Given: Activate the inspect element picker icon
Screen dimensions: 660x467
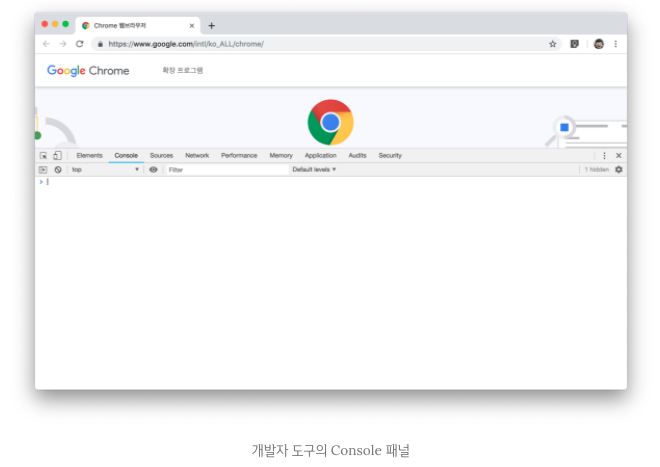Looking at the screenshot, I should [43, 155].
